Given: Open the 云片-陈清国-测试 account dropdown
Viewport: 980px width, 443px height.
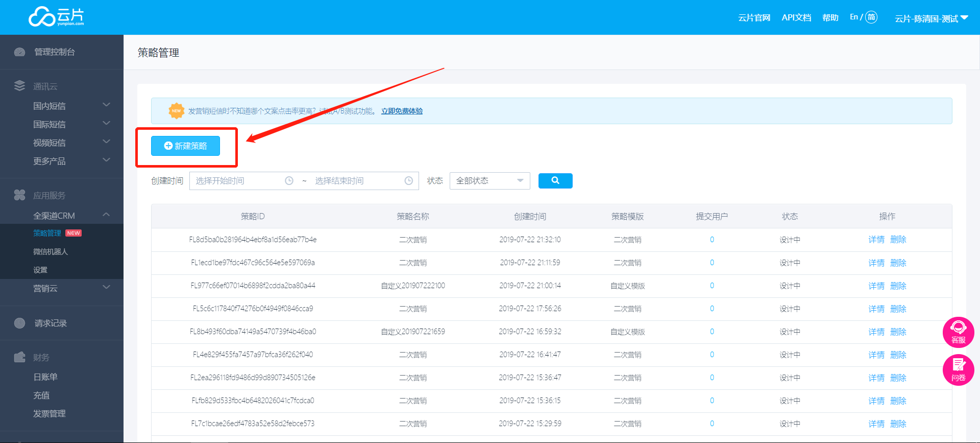Looking at the screenshot, I should (932, 18).
